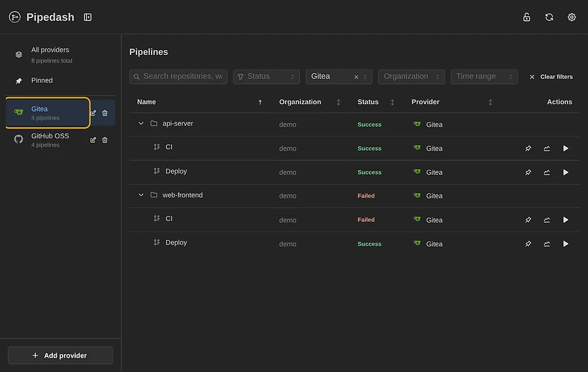The height and width of the screenshot is (372, 588).
Task: Collapse the api-server repository group
Action: tap(141, 123)
